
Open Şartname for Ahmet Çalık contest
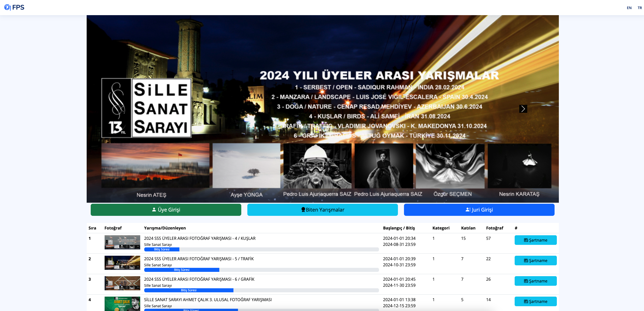point(535,301)
